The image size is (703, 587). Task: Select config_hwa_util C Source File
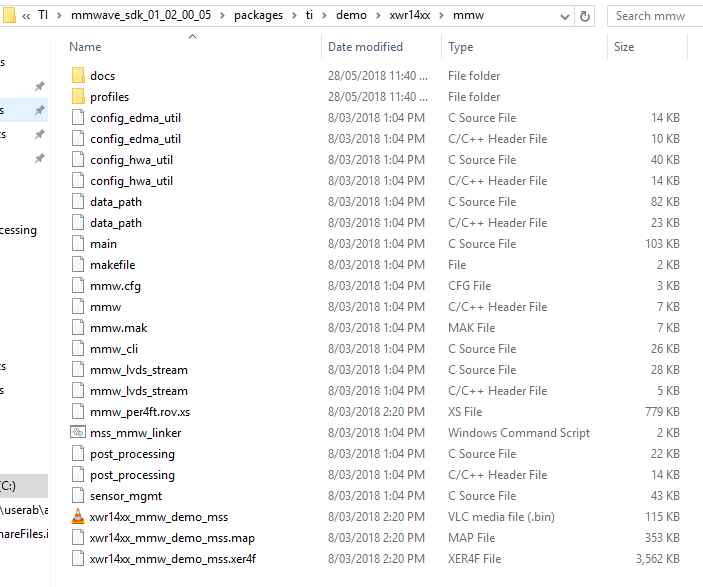click(x=376, y=160)
